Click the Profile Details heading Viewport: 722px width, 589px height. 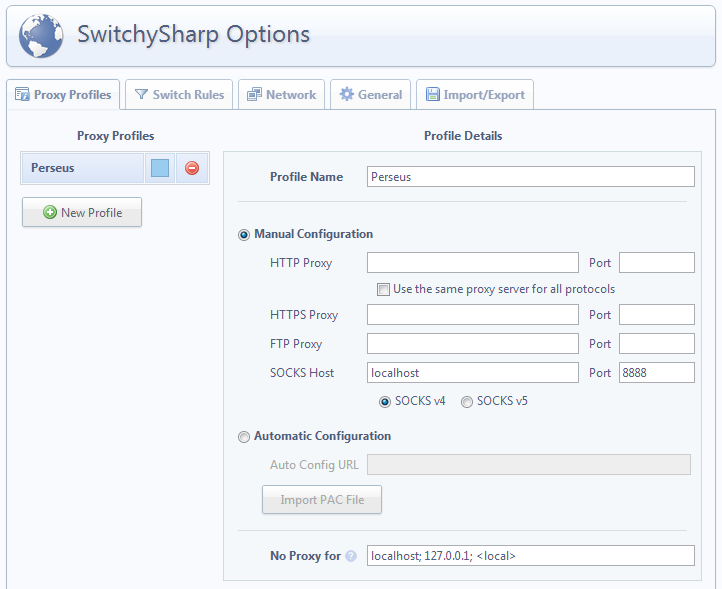click(x=463, y=136)
